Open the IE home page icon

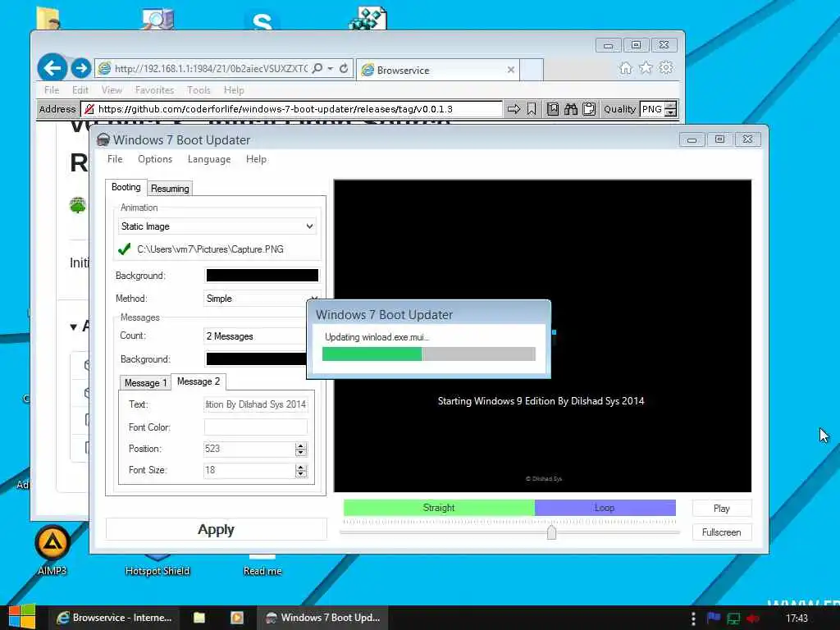625,68
